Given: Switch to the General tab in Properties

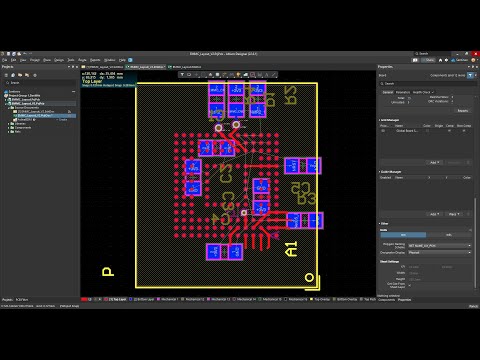Looking at the screenshot, I should coord(388,92).
